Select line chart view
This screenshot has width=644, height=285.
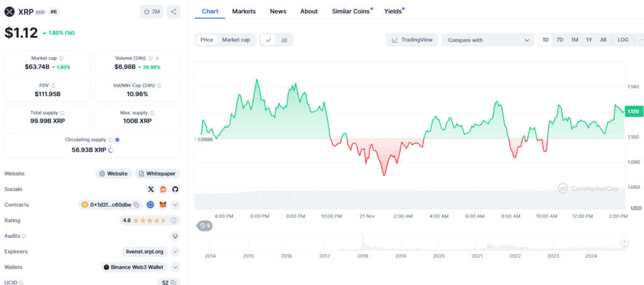pyautogui.click(x=269, y=40)
